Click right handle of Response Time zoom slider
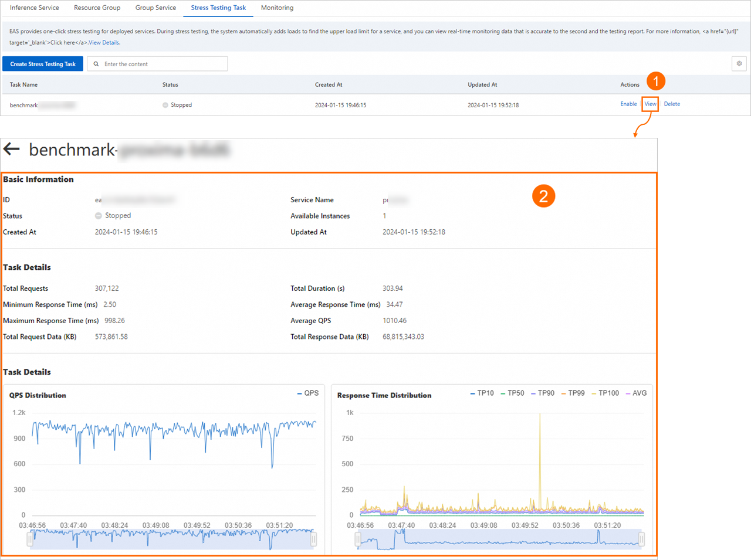This screenshot has height=560, width=751. (642, 539)
